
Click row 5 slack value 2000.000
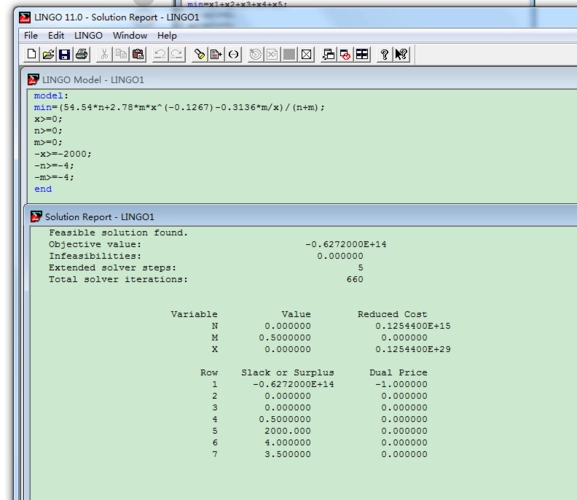(x=287, y=431)
